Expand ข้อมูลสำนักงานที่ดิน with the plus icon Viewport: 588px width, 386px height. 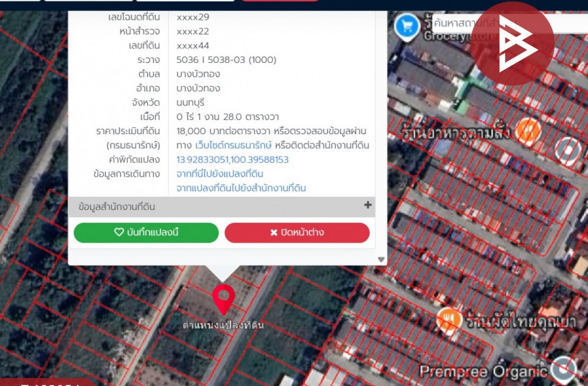(x=367, y=205)
